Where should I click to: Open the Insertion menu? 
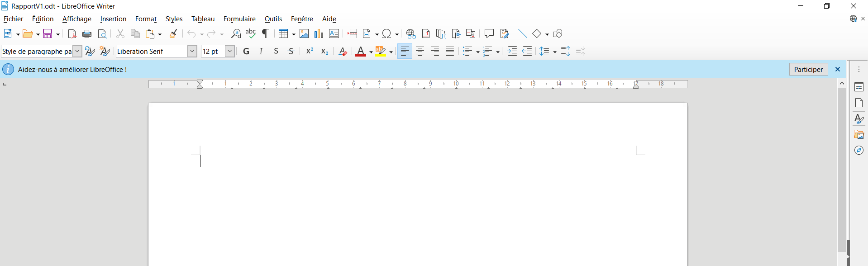113,19
